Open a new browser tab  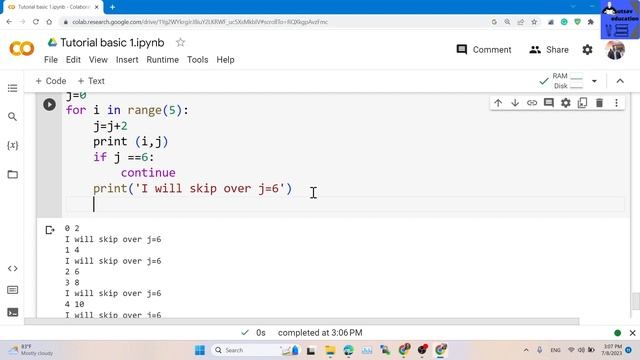click(112, 7)
